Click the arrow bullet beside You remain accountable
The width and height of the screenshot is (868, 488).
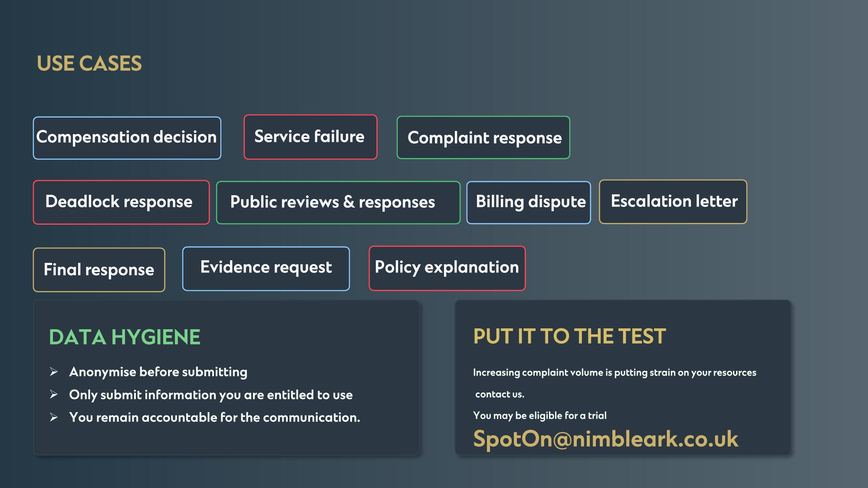pyautogui.click(x=54, y=417)
